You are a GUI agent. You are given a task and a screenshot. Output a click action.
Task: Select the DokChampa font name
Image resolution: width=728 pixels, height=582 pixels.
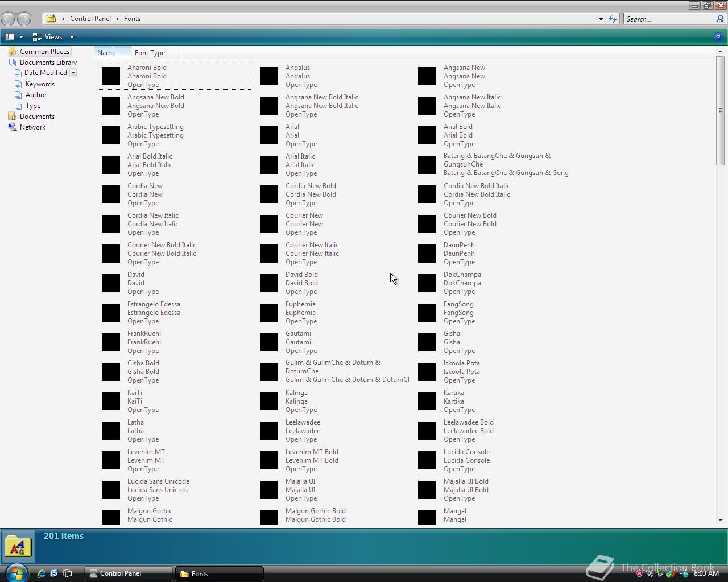[x=462, y=275]
